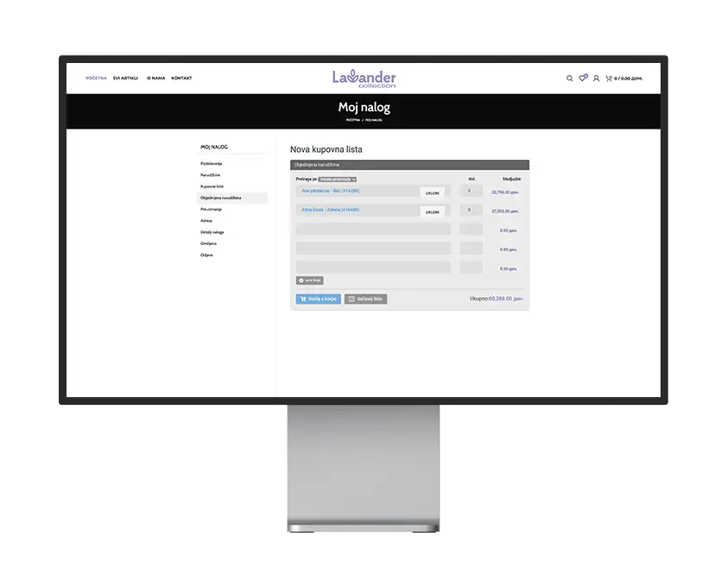This screenshot has height=575, width=728.
Task: Open Omiljeno in account sidebar
Action: 208,243
